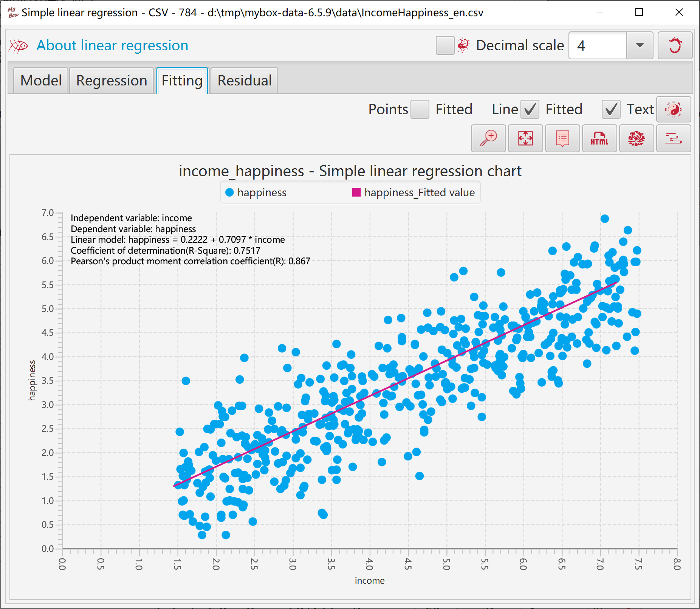Screen dimensions: 700x609
Task: Open About linear regression link
Action: (112, 45)
